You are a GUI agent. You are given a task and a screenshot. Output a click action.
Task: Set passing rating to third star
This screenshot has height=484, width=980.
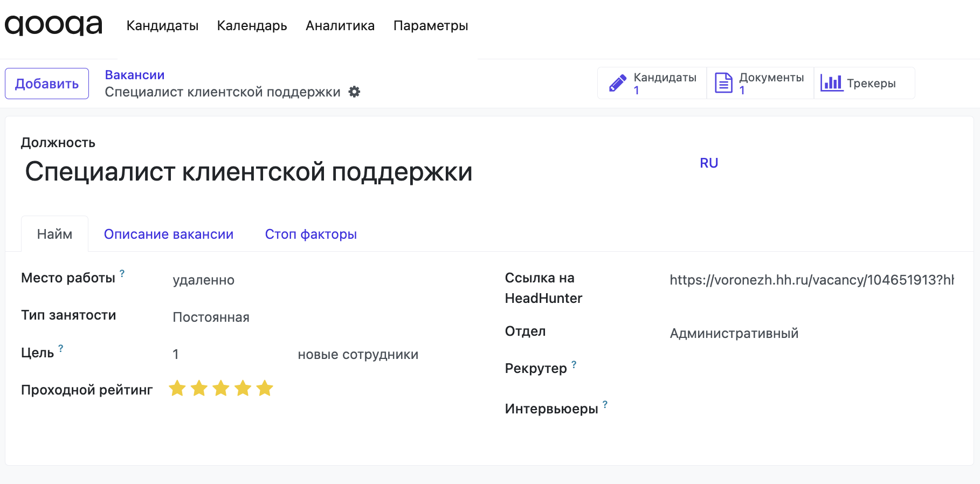(221, 388)
